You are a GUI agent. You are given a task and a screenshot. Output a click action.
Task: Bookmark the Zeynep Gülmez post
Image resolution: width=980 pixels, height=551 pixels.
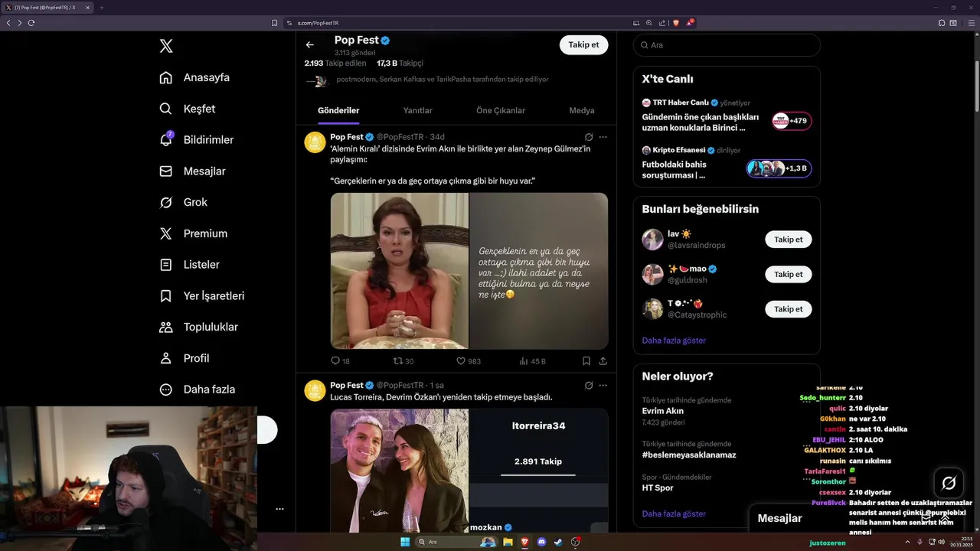pyautogui.click(x=586, y=361)
